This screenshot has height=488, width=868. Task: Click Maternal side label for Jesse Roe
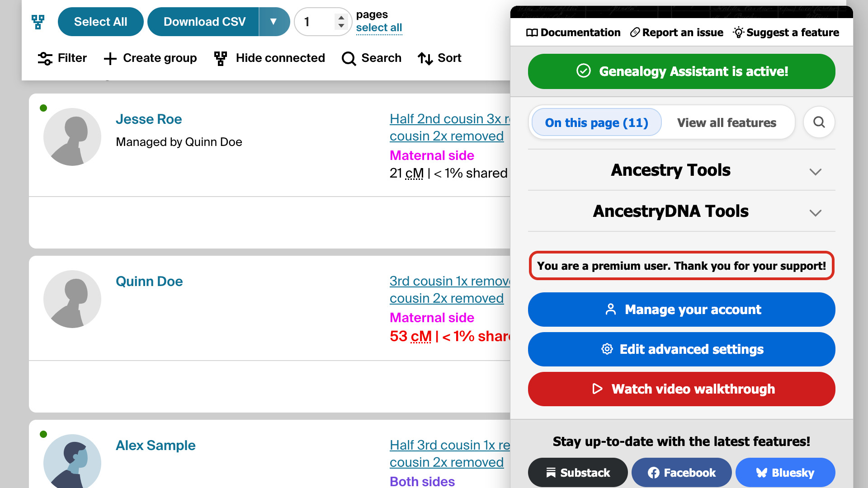click(432, 155)
